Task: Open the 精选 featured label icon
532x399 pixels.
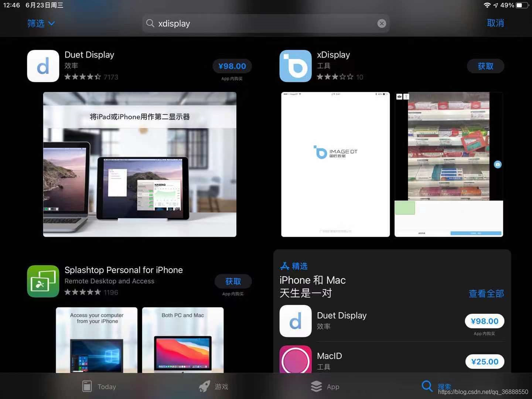Action: pyautogui.click(x=284, y=266)
